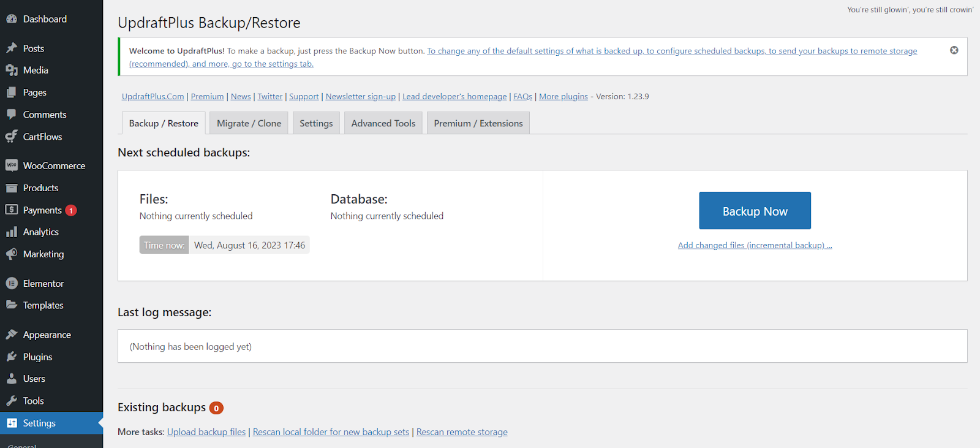Click the Elementor logo icon

12,283
